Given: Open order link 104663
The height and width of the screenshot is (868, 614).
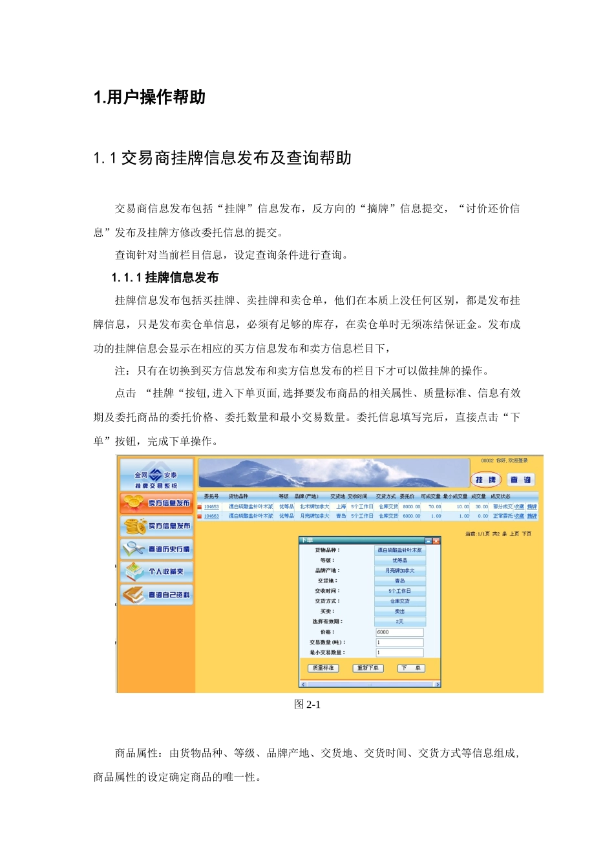Looking at the screenshot, I should point(211,516).
